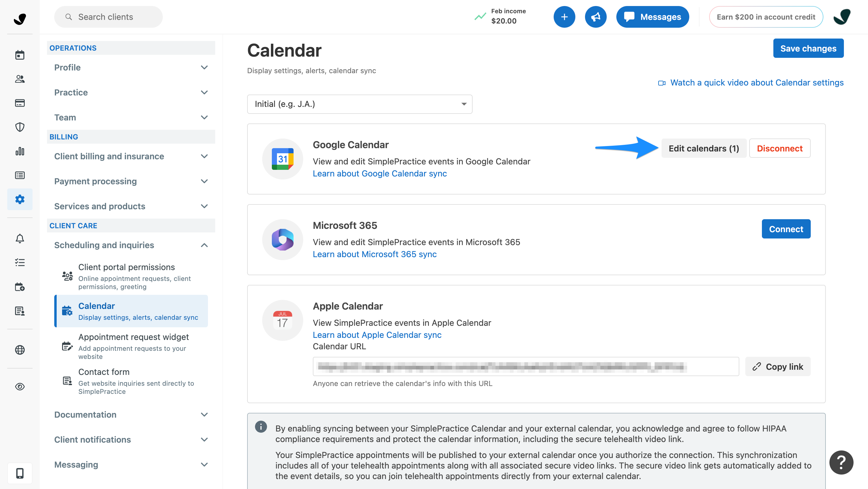Collapse Scheduling and inquiries section
This screenshot has height=489, width=868.
click(x=131, y=245)
